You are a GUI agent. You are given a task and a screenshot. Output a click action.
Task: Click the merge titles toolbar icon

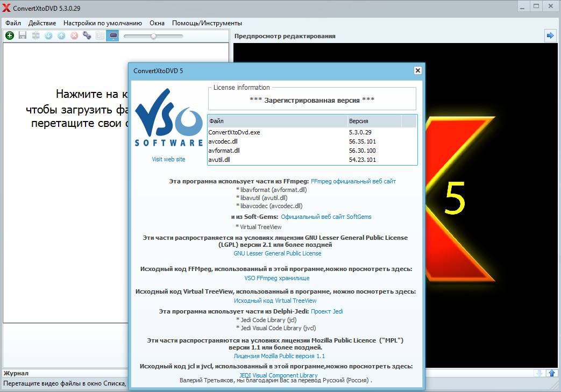[36, 35]
